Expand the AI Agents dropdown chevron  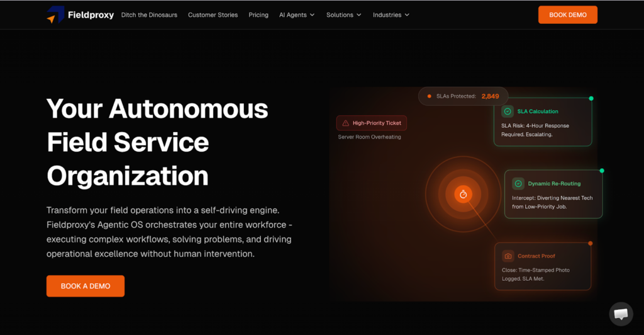(x=312, y=14)
